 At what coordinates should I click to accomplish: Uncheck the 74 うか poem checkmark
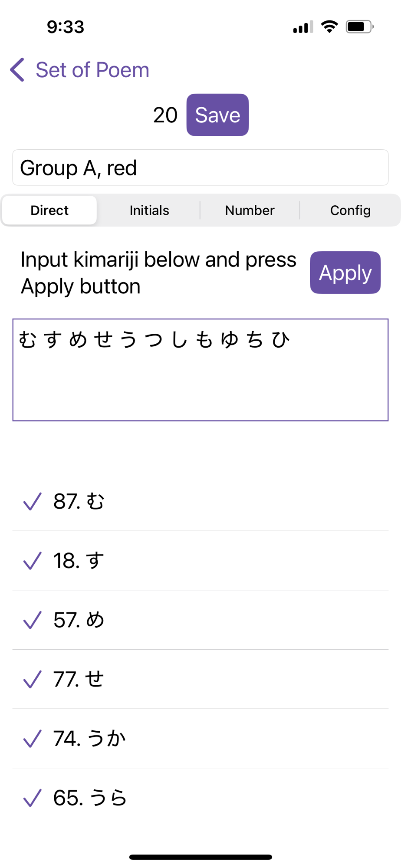click(x=32, y=738)
